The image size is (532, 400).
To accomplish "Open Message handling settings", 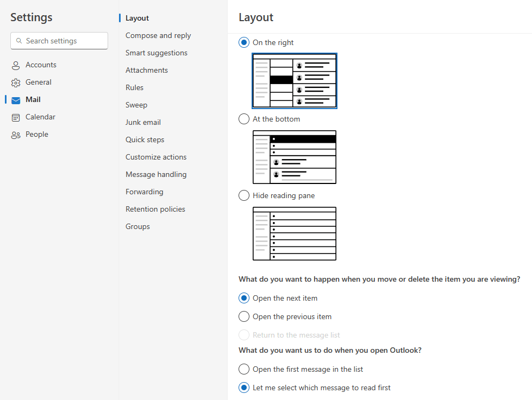I will [x=156, y=174].
